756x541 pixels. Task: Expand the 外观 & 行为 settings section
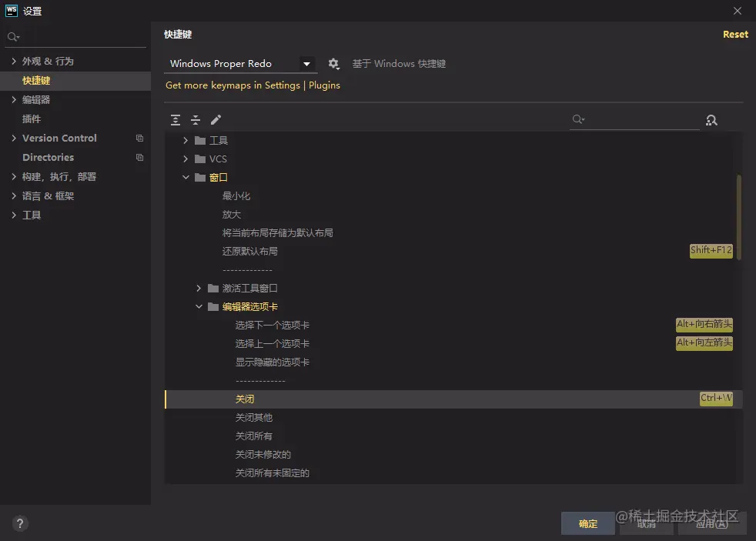click(14, 62)
